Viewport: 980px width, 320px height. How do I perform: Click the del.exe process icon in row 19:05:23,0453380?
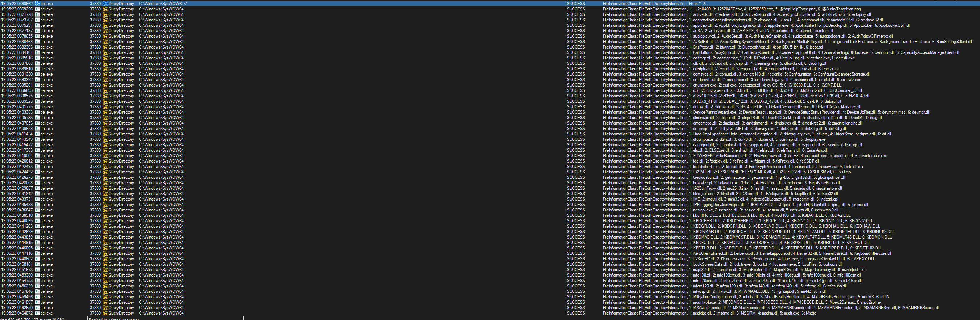37,275
